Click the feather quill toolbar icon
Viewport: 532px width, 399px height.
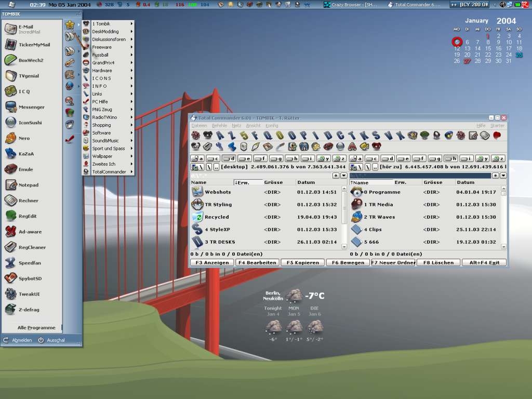[256, 147]
